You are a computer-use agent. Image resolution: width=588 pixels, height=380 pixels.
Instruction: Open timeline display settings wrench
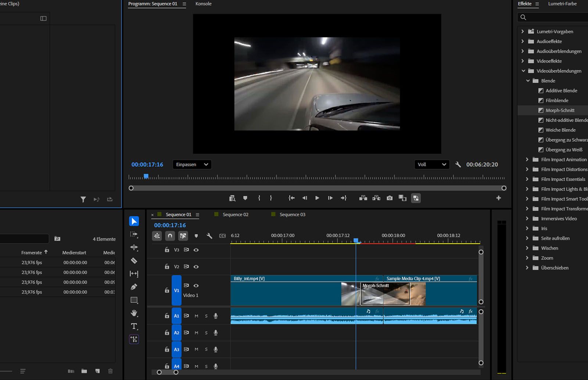[x=209, y=236]
